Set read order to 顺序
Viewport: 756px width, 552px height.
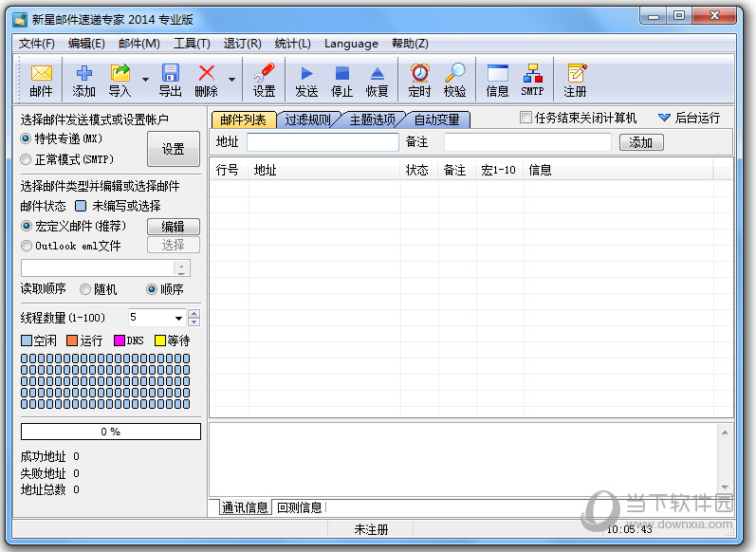[152, 289]
